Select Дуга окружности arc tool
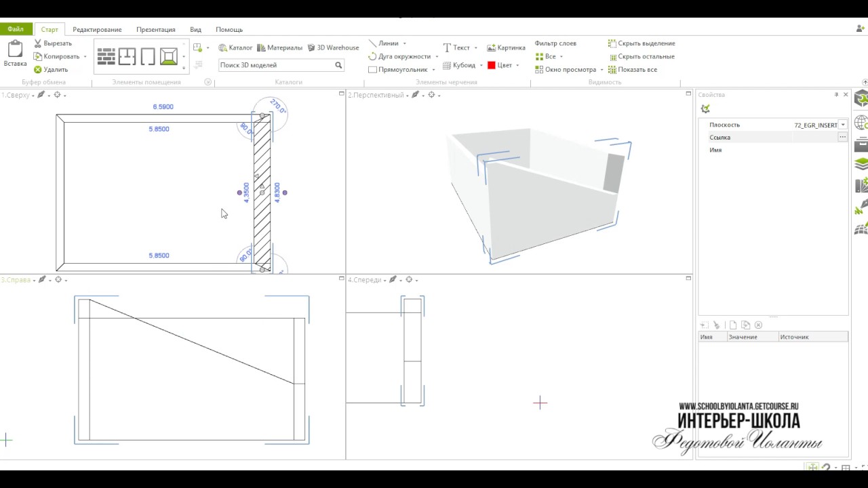Screen dimensions: 868x488 pyautogui.click(x=399, y=56)
